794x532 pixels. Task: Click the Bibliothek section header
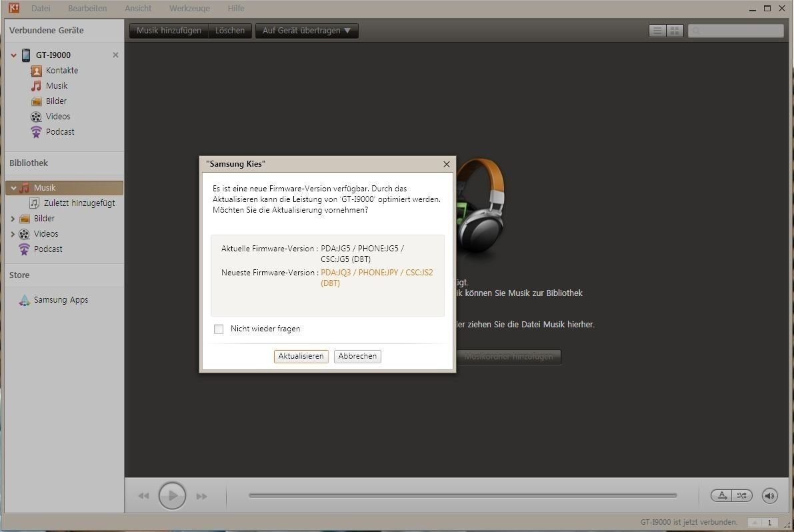pos(29,163)
